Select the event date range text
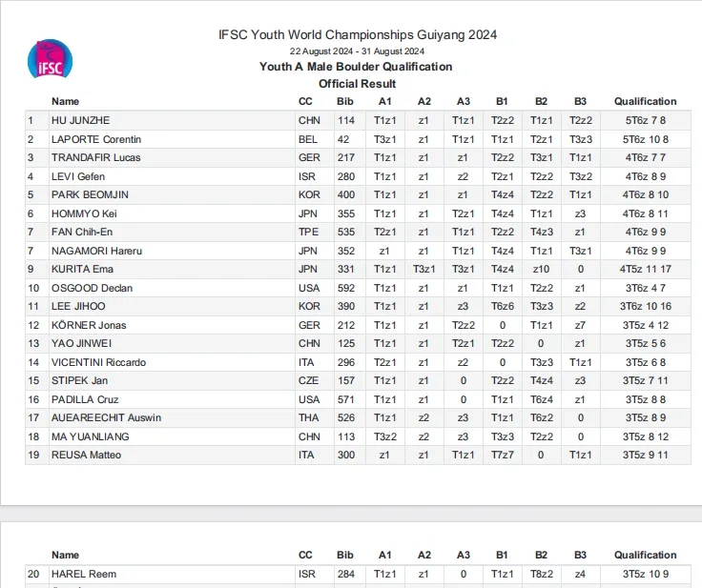 coord(357,51)
